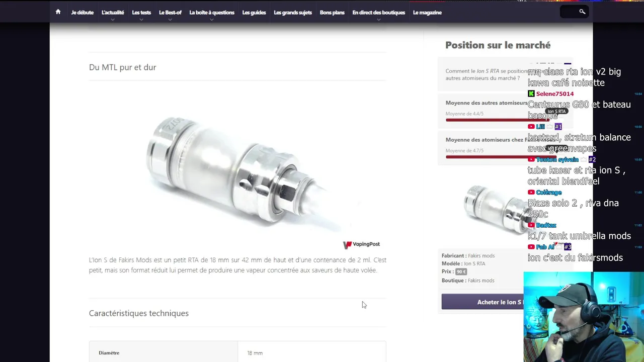Open the search magnifier icon
The width and height of the screenshot is (644, 362).
point(582,12)
